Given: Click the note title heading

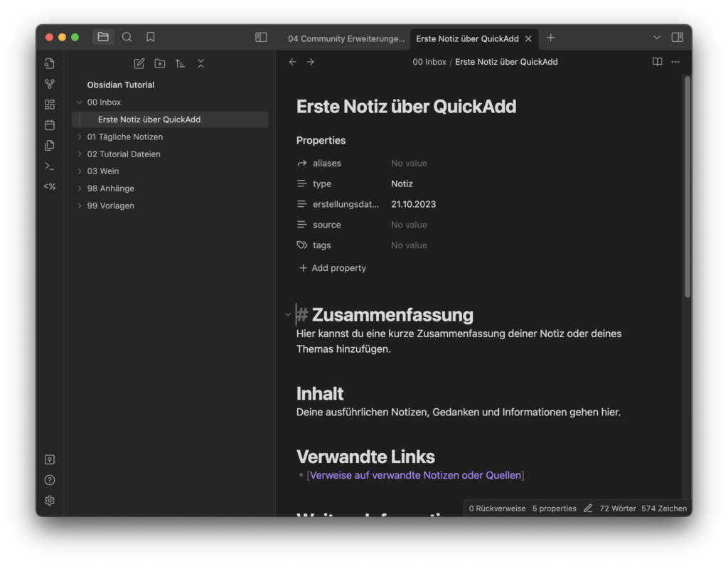Looking at the screenshot, I should [x=406, y=107].
